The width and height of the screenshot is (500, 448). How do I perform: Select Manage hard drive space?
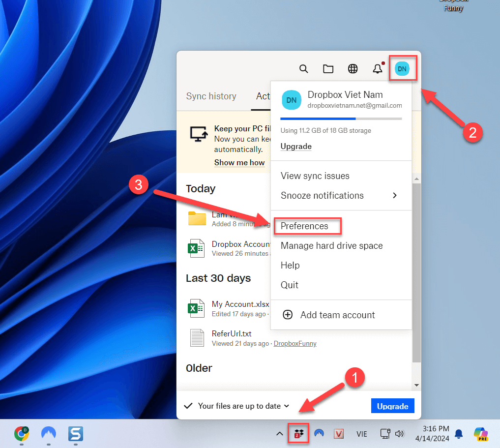(332, 245)
